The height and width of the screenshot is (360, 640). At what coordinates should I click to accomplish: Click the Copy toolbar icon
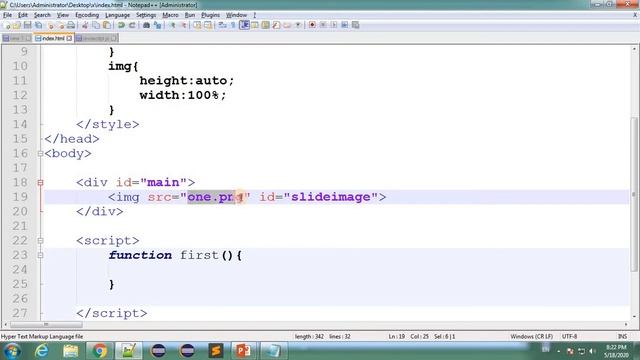click(96, 25)
